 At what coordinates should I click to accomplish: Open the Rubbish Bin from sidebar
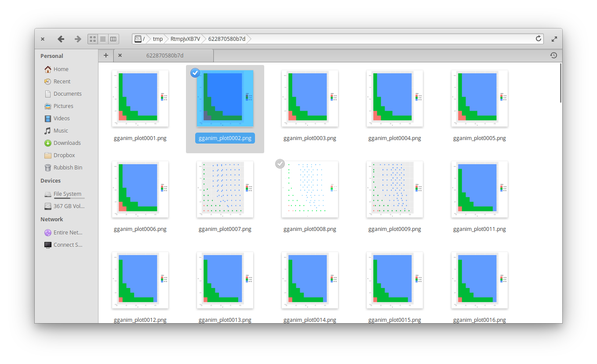point(67,167)
